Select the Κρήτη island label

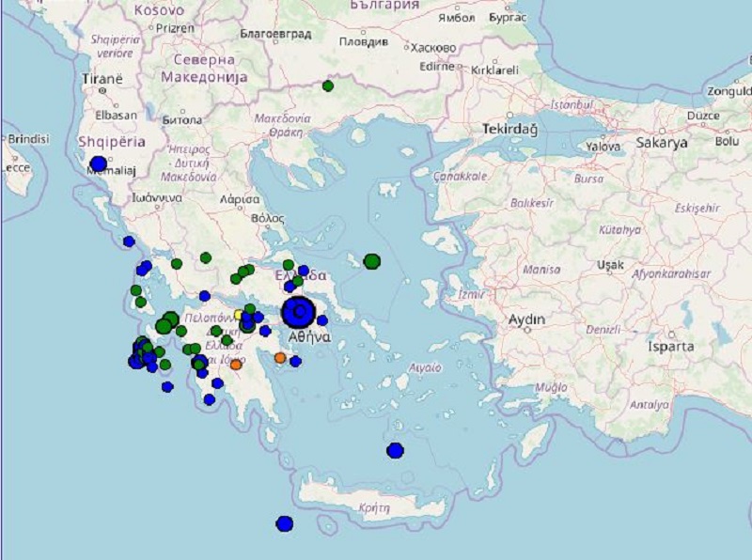coord(373,506)
